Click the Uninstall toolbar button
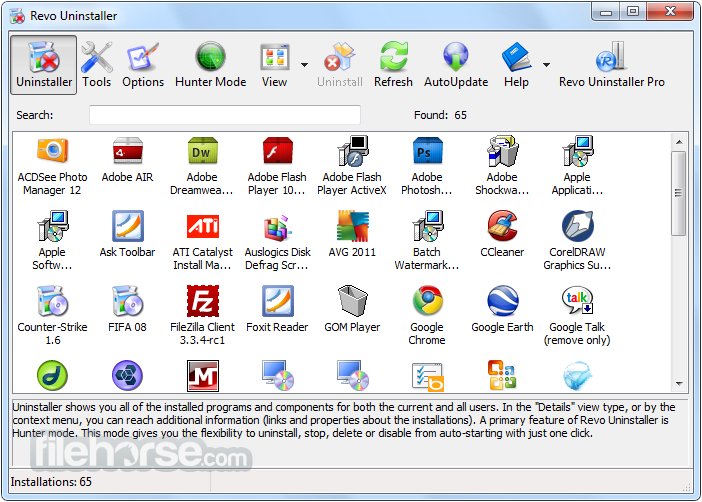The height and width of the screenshot is (502, 702). pyautogui.click(x=340, y=65)
